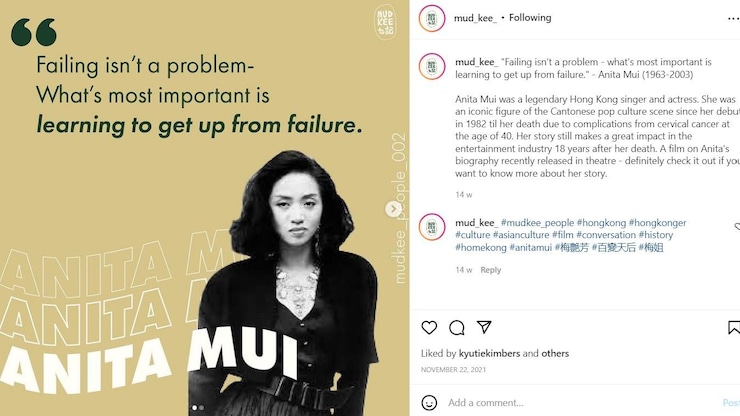Open mud_kee_ profile picture in header

tap(432, 18)
